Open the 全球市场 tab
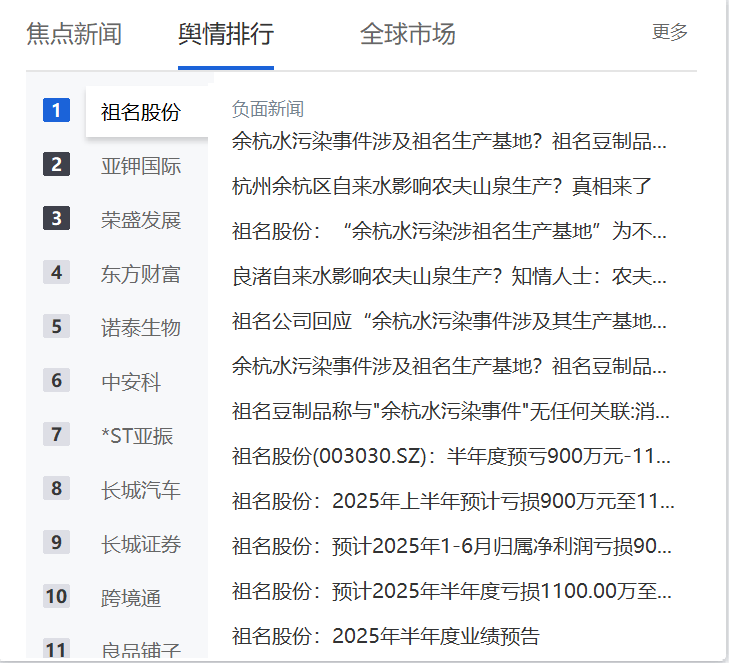729x663 pixels. point(408,34)
